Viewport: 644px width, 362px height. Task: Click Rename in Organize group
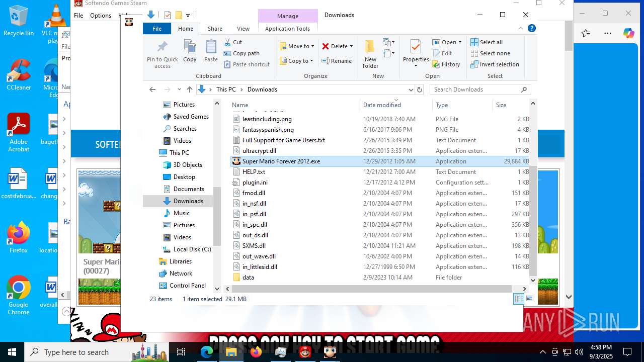(337, 61)
